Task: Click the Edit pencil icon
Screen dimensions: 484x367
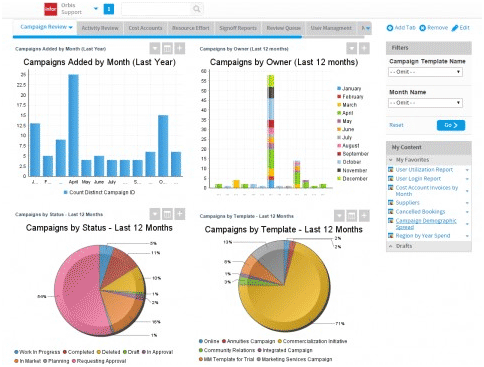Action: pyautogui.click(x=455, y=28)
